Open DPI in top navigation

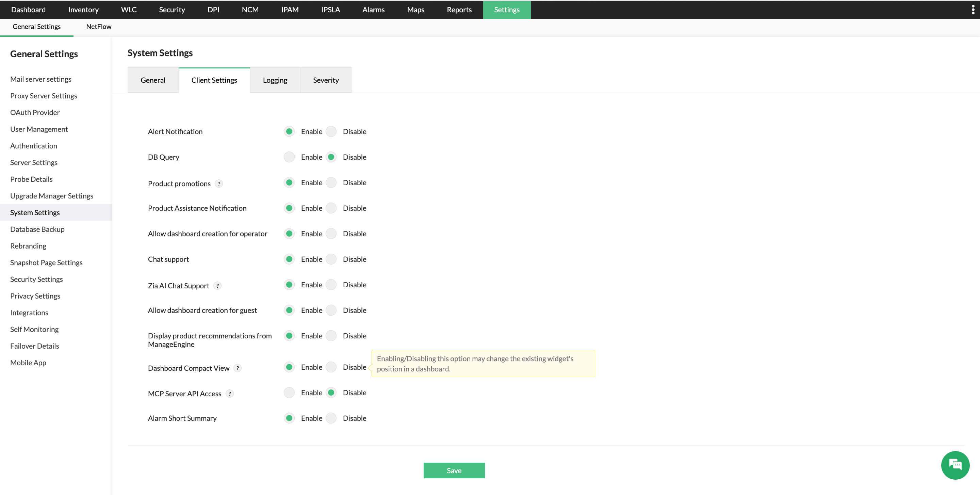coord(213,10)
